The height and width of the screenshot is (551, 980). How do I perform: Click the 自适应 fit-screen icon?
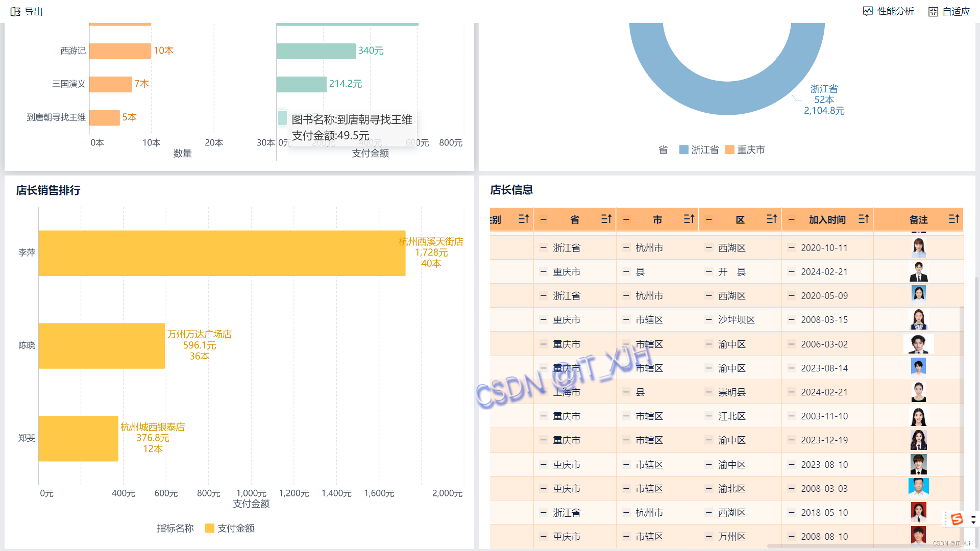pos(933,11)
